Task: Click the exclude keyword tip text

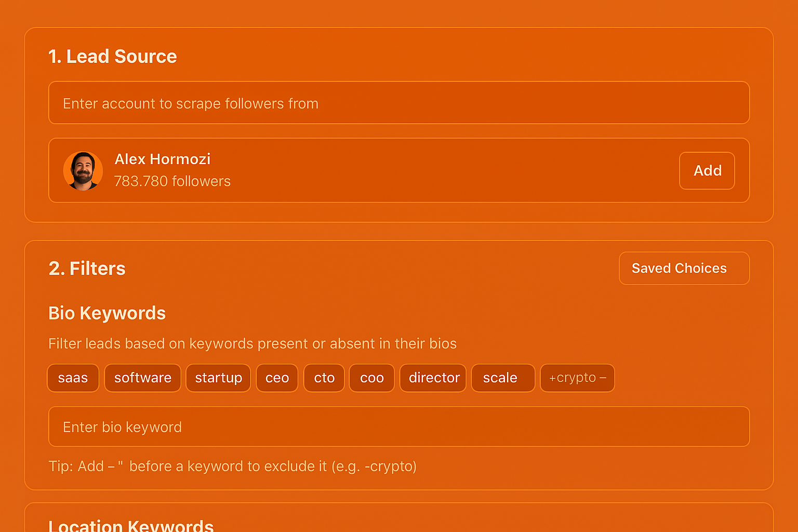Action: point(232,466)
